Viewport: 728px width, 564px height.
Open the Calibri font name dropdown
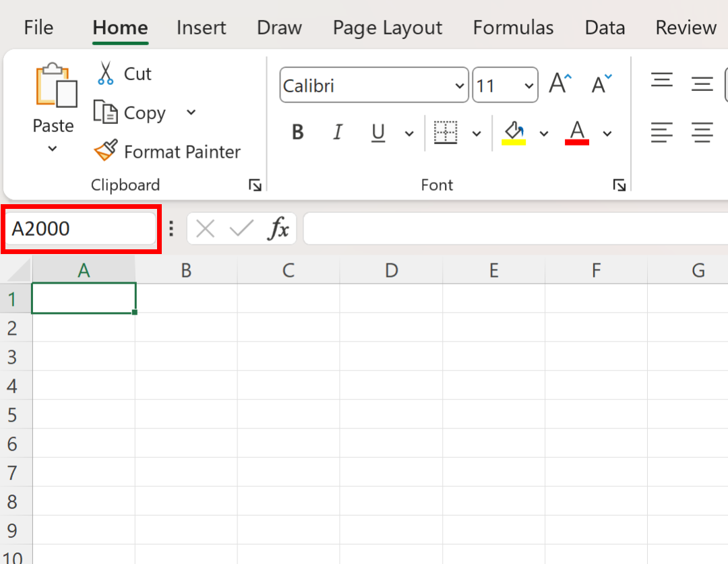[460, 85]
